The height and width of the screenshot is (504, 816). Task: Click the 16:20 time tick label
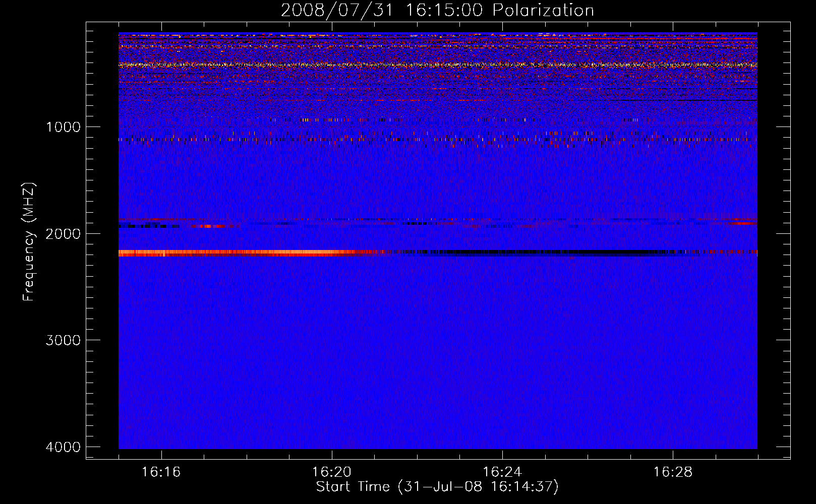pyautogui.click(x=332, y=472)
